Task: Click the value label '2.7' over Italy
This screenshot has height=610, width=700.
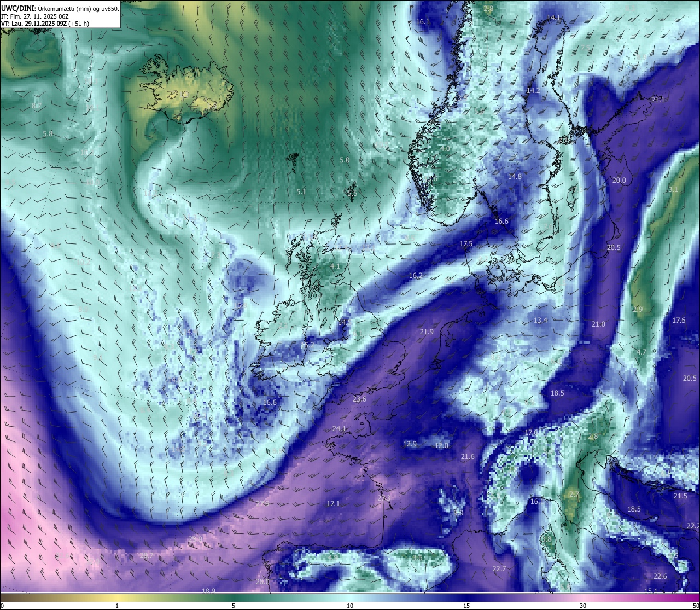Action: click(574, 495)
